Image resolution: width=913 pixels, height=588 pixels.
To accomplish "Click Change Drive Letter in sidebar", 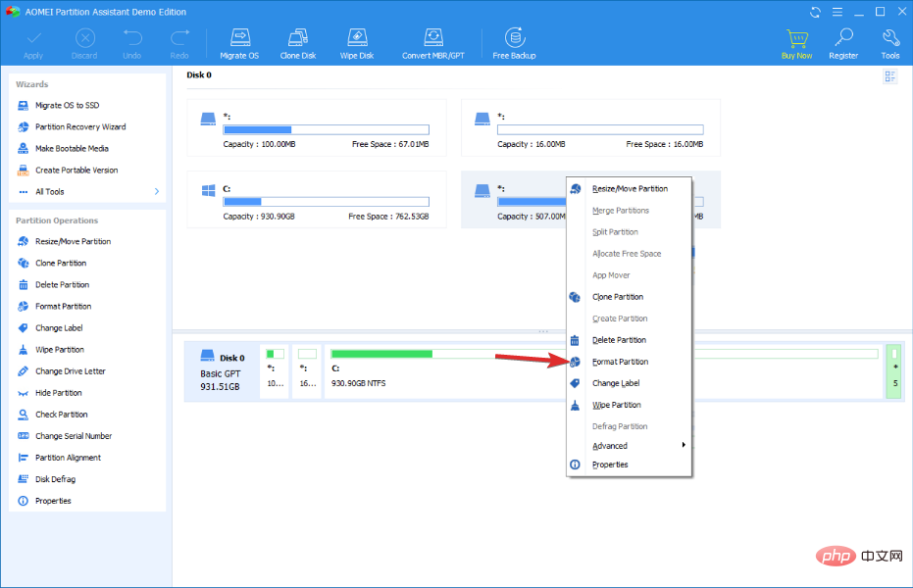I will pos(70,371).
